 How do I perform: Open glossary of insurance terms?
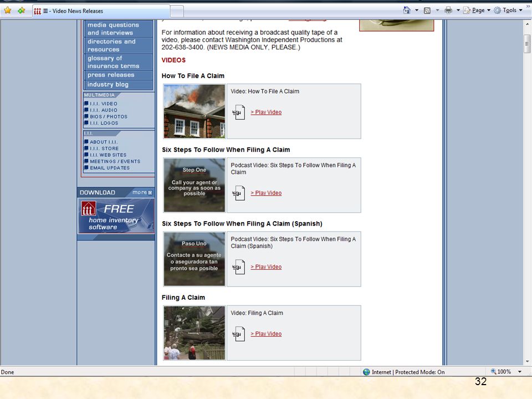click(x=118, y=62)
